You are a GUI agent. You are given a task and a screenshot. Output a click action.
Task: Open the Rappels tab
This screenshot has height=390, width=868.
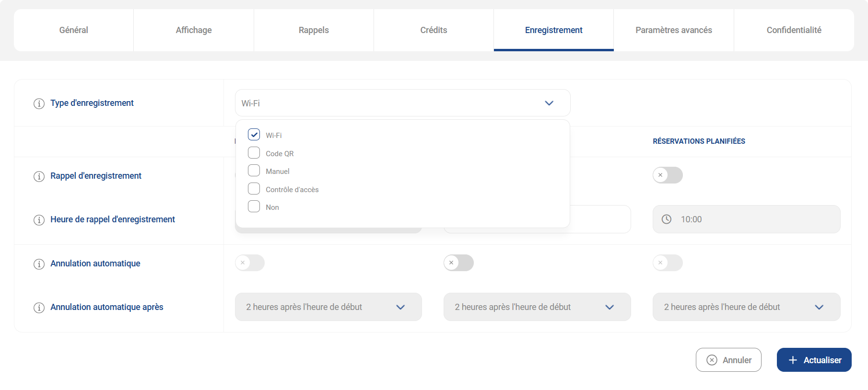pyautogui.click(x=314, y=30)
